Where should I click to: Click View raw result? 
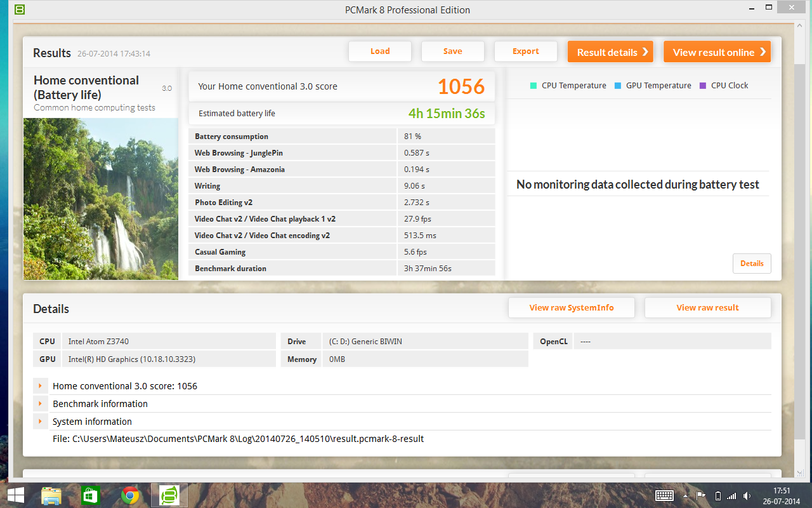[x=708, y=308]
